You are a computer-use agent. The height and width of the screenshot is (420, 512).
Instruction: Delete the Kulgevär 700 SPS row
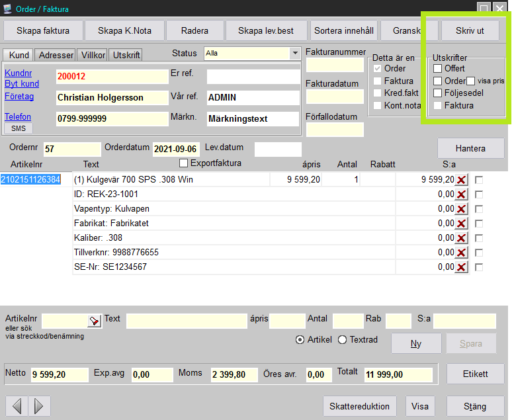point(461,179)
